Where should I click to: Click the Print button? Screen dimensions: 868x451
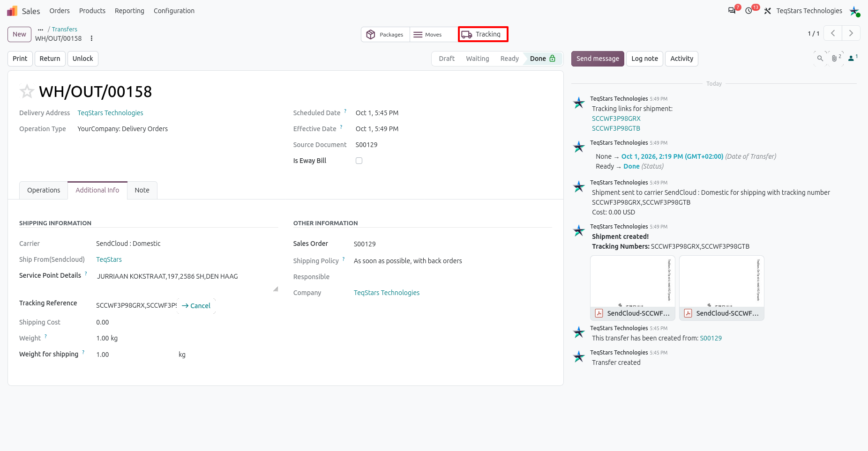click(x=20, y=59)
